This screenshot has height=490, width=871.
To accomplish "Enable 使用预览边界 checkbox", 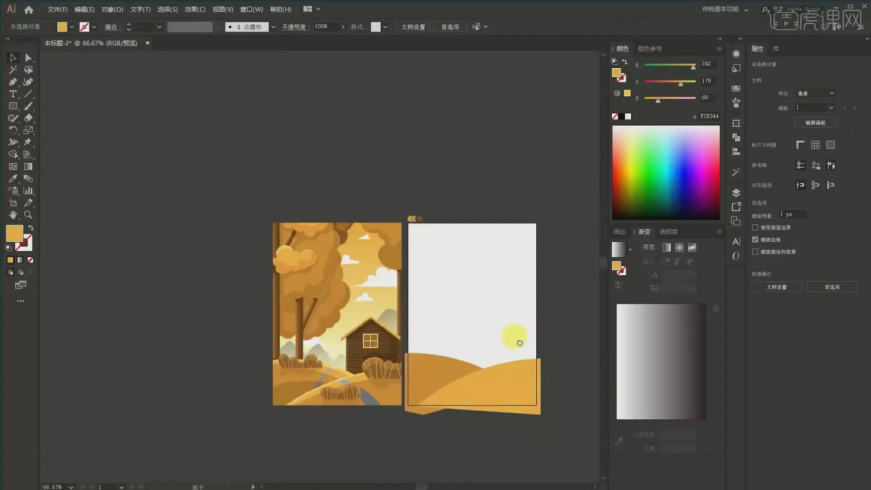I will tap(755, 227).
